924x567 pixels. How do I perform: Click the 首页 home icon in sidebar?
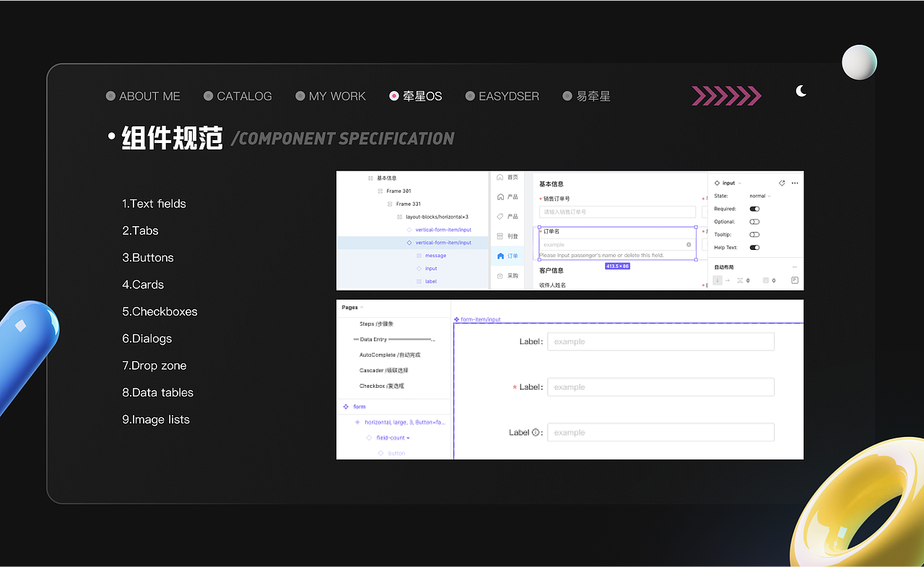click(501, 177)
